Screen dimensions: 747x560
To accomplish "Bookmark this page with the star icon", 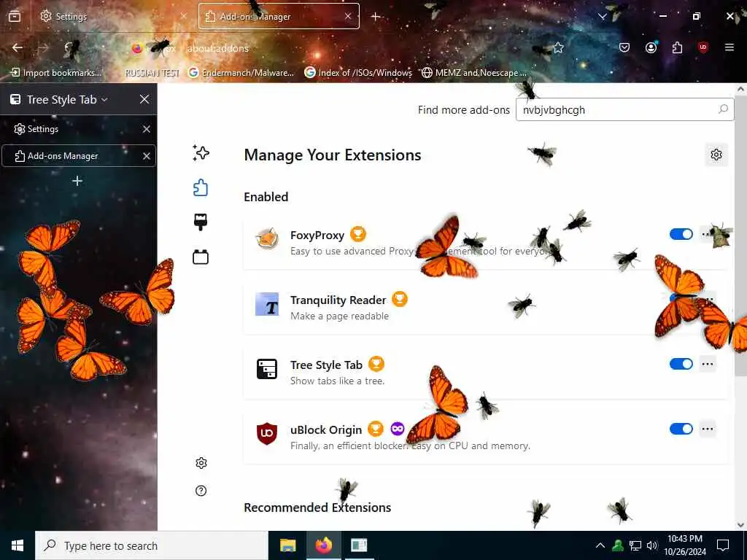I will pyautogui.click(x=558, y=47).
